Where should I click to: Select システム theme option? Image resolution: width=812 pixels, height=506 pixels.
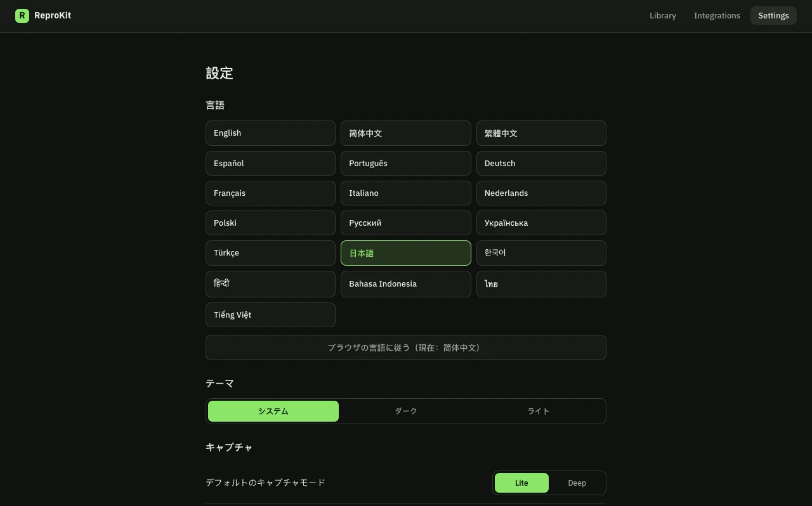click(x=273, y=412)
